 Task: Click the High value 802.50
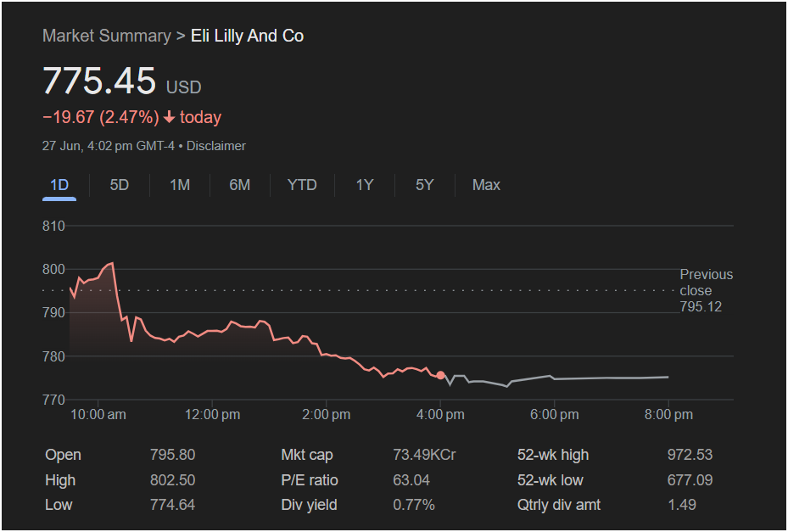[172, 479]
